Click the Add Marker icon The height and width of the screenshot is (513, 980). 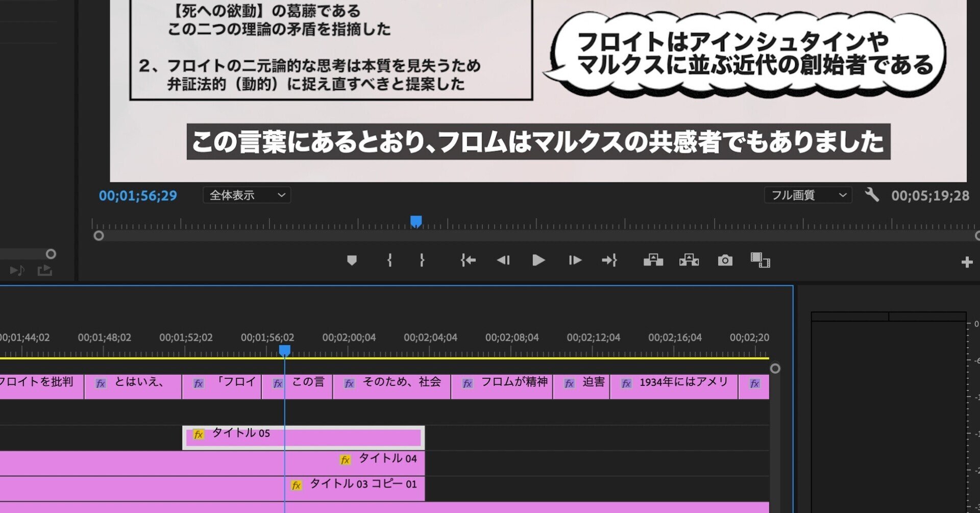tap(352, 260)
